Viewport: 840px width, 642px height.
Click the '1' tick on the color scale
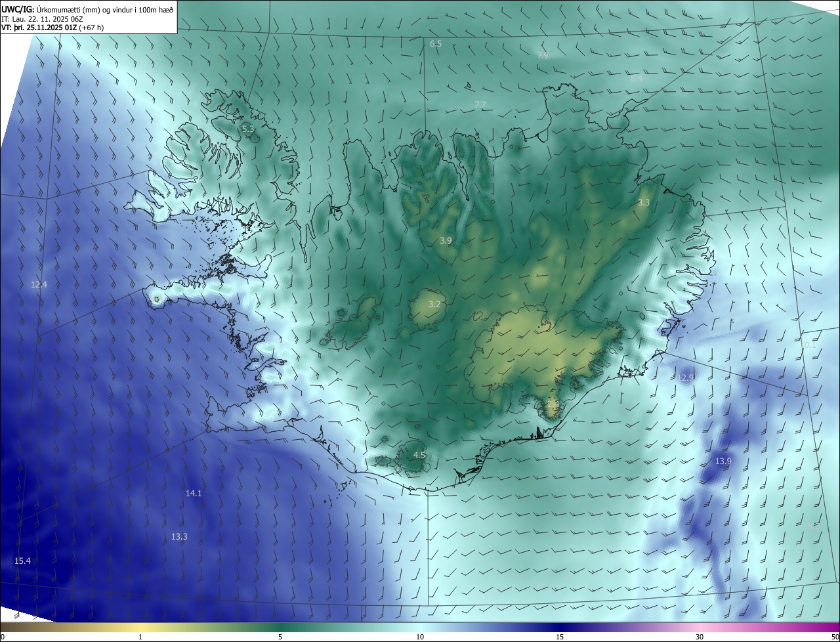[140, 637]
